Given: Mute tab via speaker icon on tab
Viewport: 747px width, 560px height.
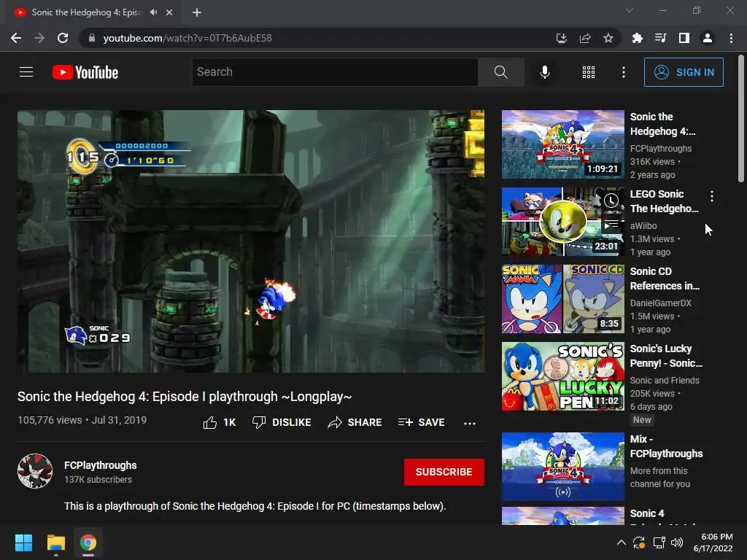Looking at the screenshot, I should 153,12.
